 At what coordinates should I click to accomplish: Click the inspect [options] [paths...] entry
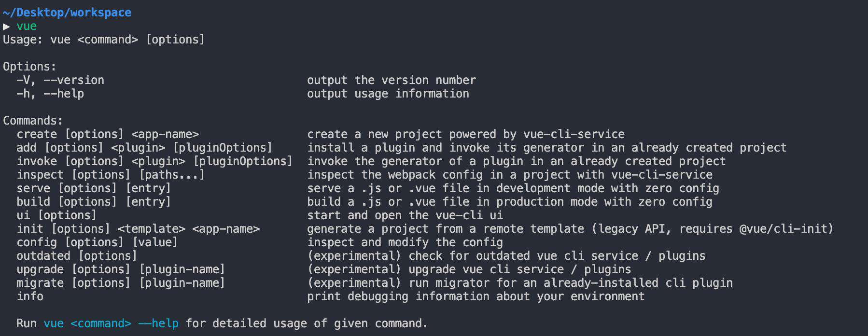point(111,175)
